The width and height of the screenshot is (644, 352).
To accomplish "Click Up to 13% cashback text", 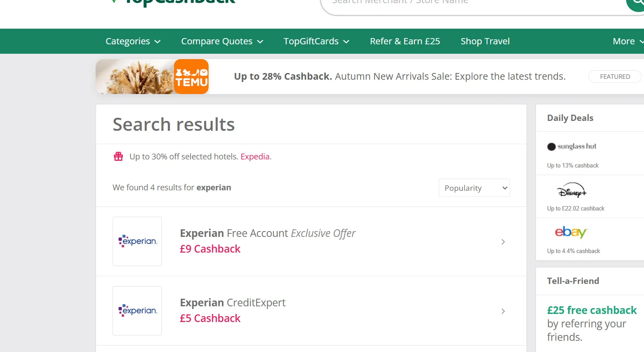I will [573, 166].
